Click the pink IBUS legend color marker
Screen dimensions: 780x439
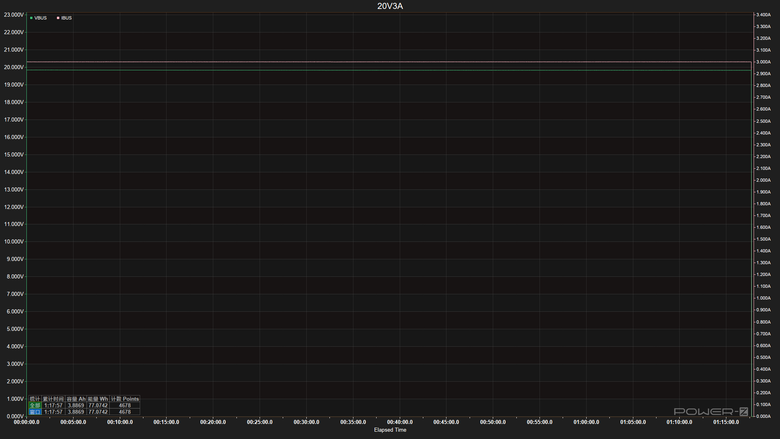tap(58, 18)
